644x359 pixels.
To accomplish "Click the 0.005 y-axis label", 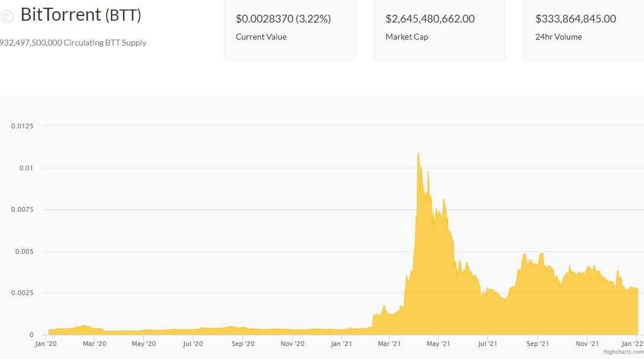I will pyautogui.click(x=24, y=251).
